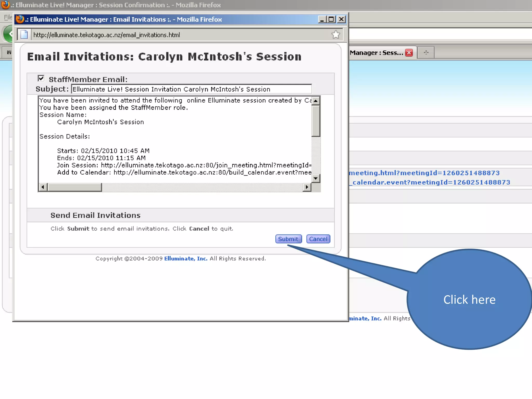Uncheck the StaffMember Email checkbox
Image resolution: width=532 pixels, height=399 pixels.
[41, 78]
